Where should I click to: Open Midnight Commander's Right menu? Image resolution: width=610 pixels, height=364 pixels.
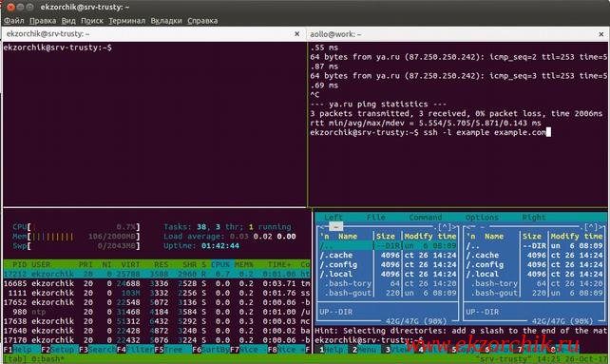click(534, 218)
